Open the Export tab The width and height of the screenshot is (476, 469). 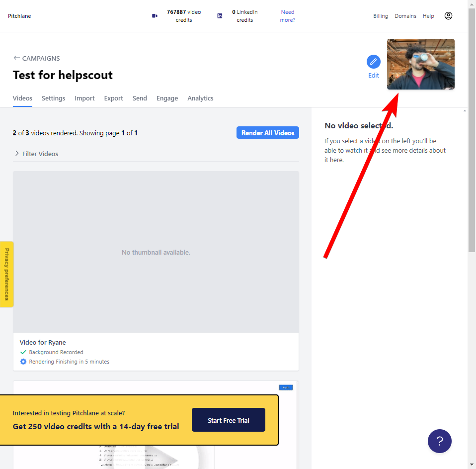click(114, 98)
